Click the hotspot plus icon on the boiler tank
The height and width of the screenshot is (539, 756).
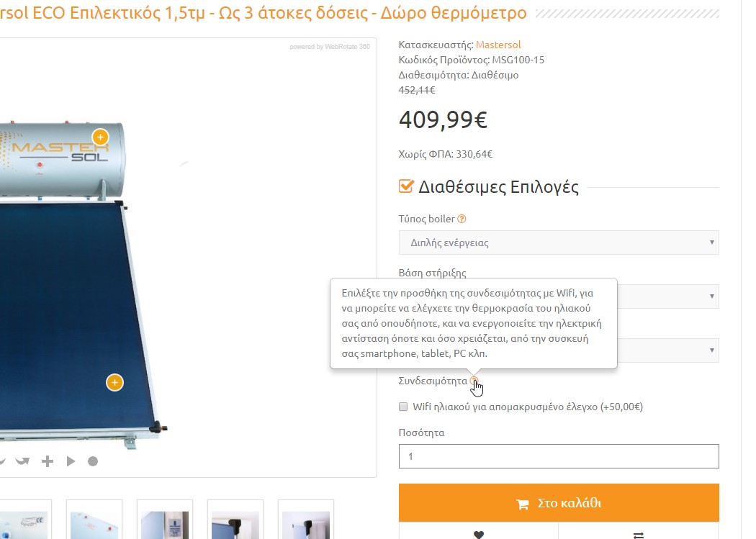click(x=100, y=137)
